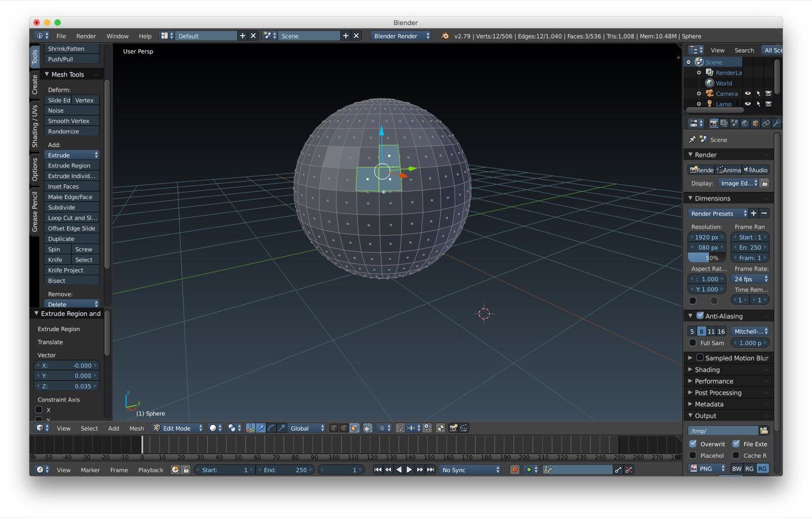Uncheck the Overwrite checkbox

coord(693,444)
